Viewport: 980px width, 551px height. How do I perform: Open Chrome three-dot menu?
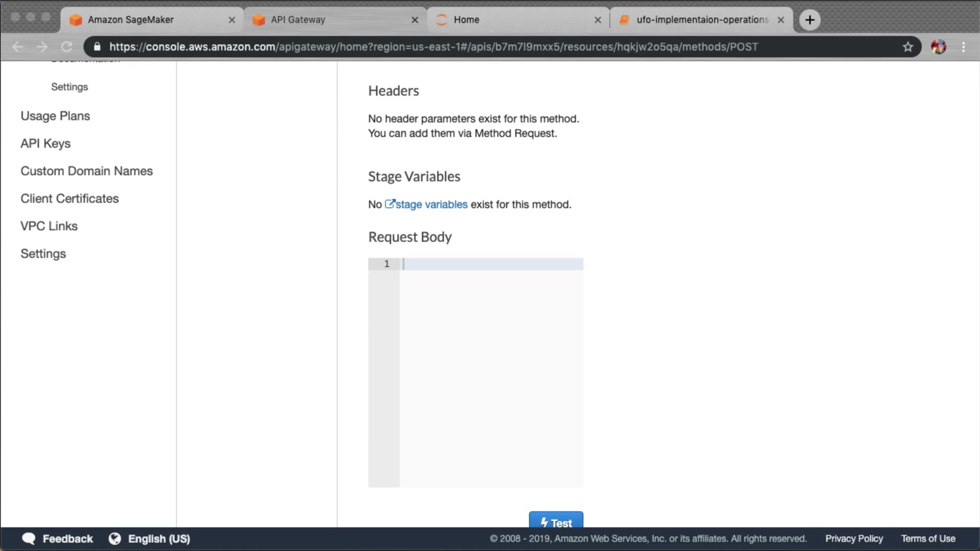click(963, 47)
